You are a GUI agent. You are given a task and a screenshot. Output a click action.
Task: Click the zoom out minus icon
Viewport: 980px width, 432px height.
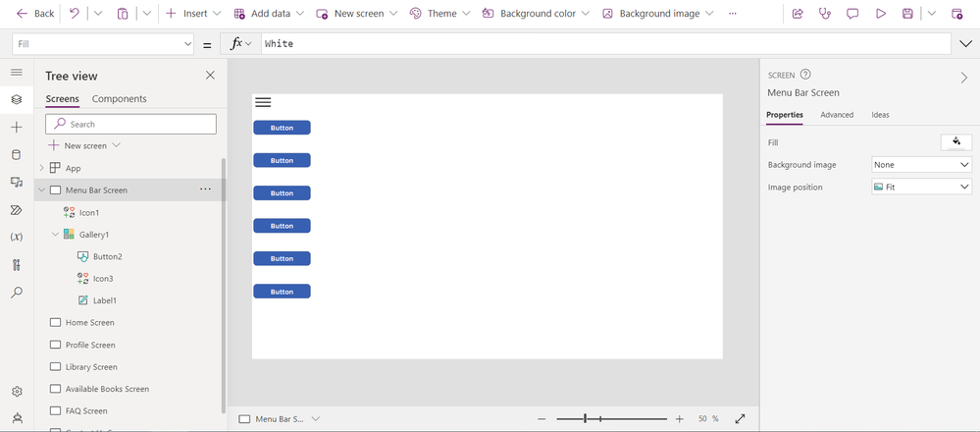coord(542,419)
